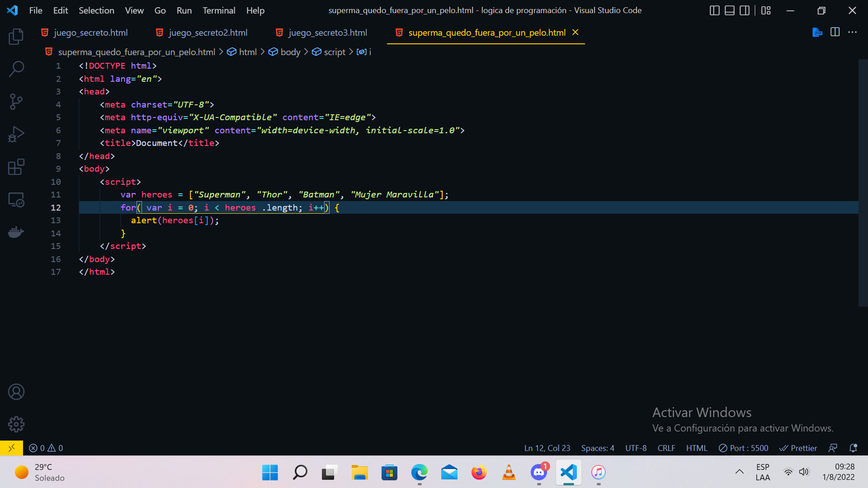Show errors and warnings count
Image resolution: width=868 pixels, height=488 pixels.
click(46, 448)
